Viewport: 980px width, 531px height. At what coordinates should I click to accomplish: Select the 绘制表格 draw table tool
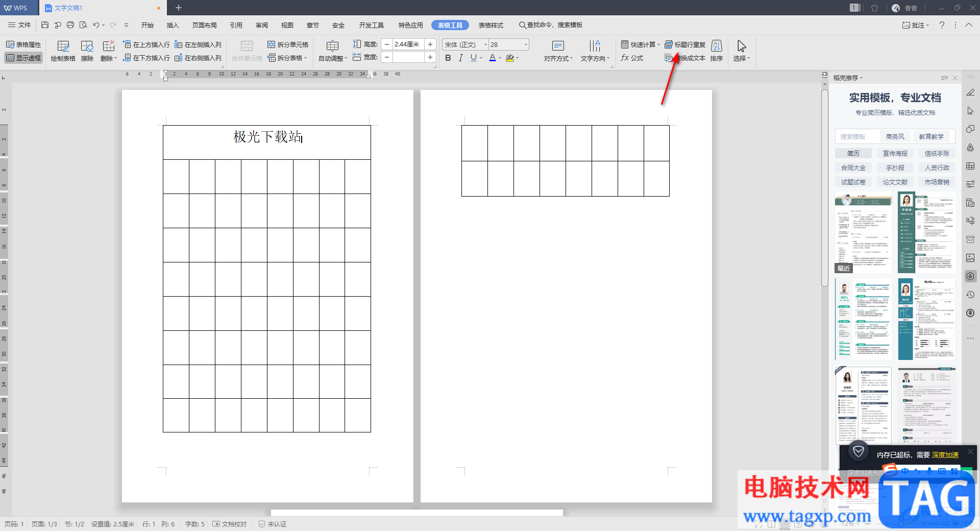point(63,51)
